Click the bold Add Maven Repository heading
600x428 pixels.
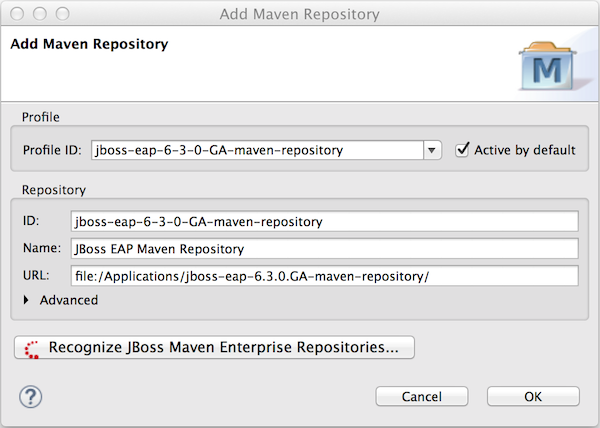pos(88,44)
